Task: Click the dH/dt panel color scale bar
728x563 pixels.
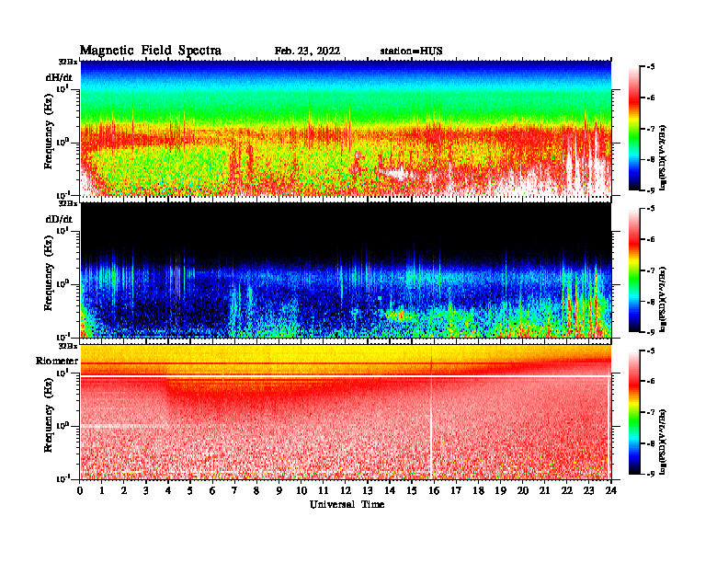Action: [x=634, y=128]
